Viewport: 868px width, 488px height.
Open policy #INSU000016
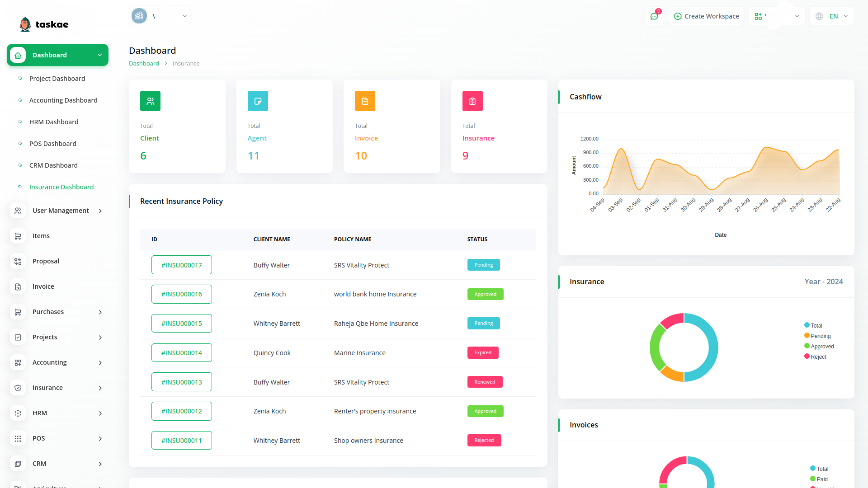(182, 294)
